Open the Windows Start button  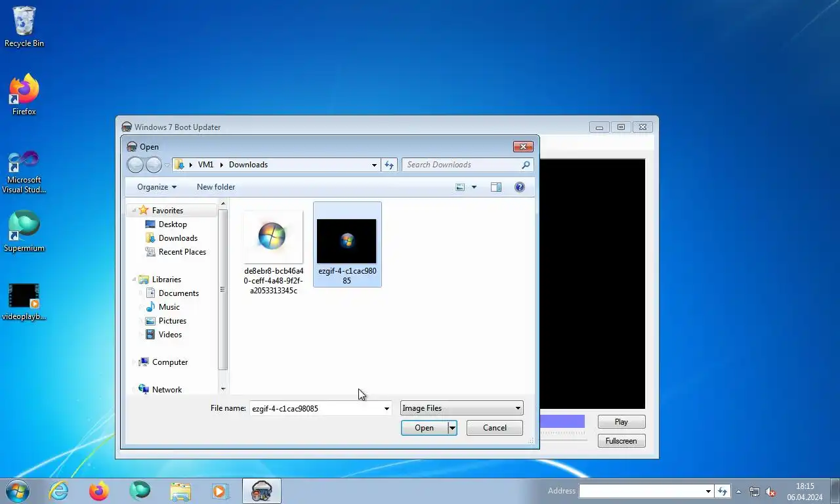click(17, 491)
